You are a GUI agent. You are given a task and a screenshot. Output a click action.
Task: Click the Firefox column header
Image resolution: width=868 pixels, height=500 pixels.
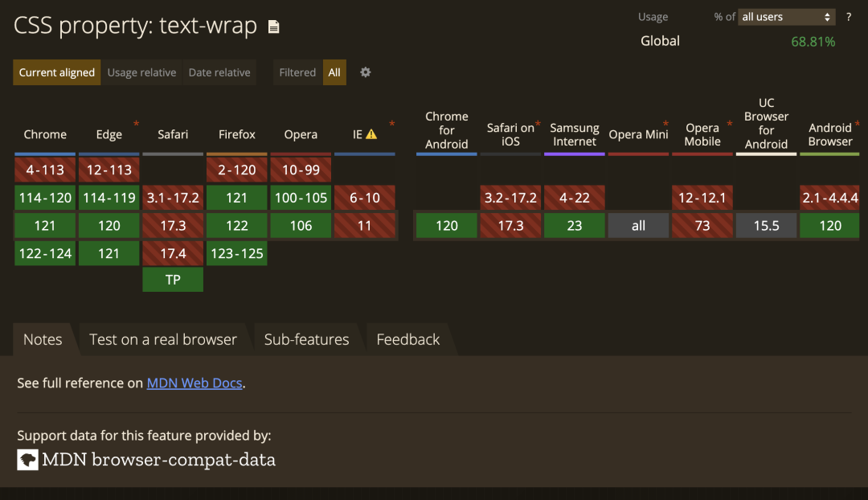coord(237,134)
